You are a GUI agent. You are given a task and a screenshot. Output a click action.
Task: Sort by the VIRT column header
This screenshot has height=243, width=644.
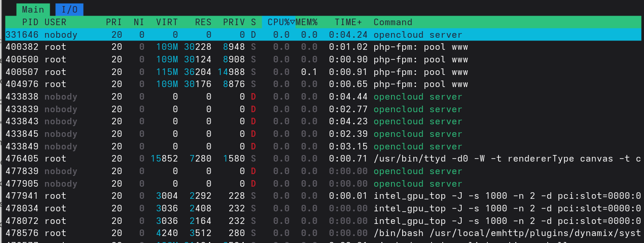167,22
